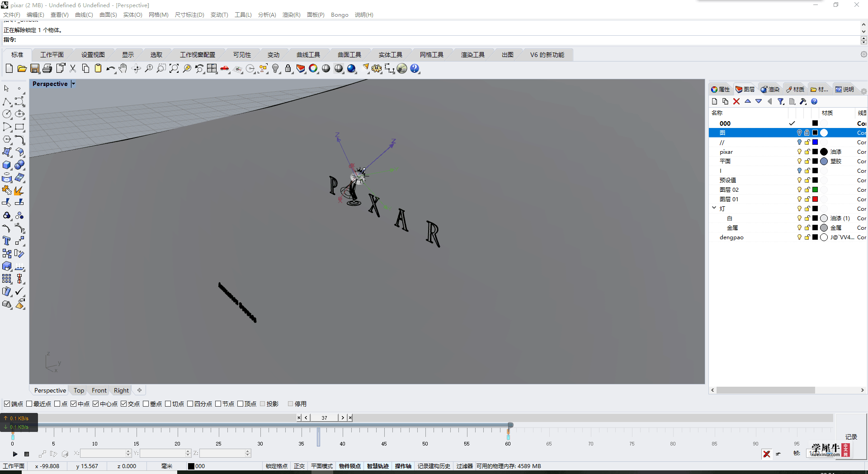Open a file with the folder icon
The image size is (868, 474).
pos(22,68)
